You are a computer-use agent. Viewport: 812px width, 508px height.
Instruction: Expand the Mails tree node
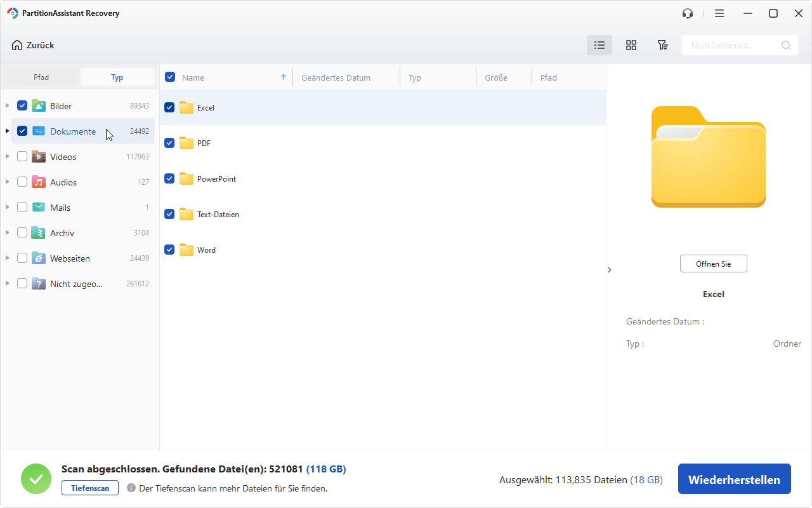pyautogui.click(x=8, y=208)
